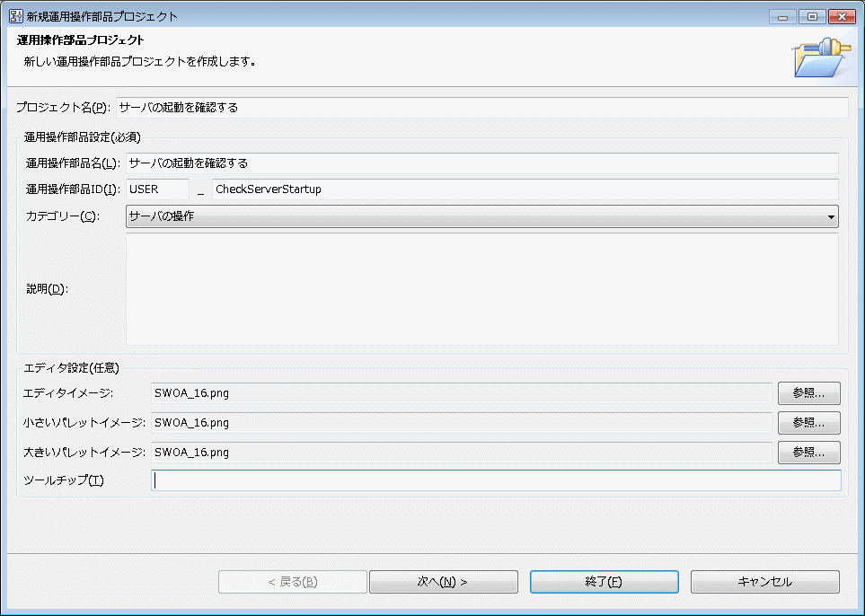
Task: Click the CheckServerStartup ID field
Action: coord(525,189)
